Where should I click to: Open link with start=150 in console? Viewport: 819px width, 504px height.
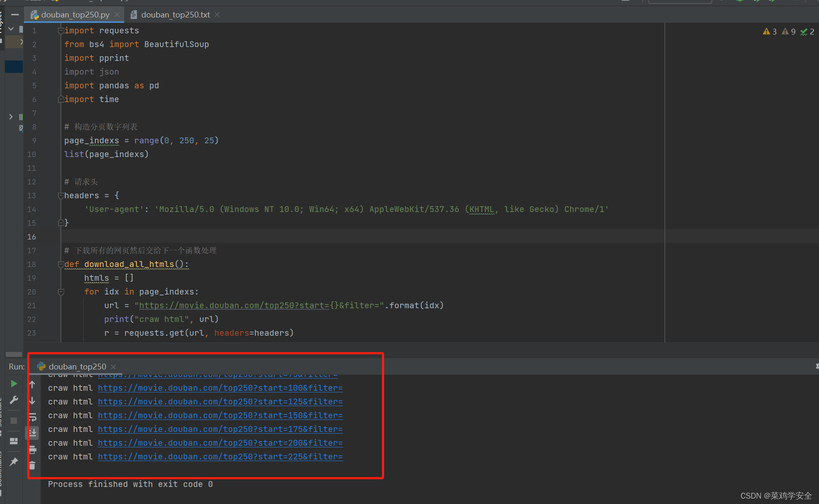[220, 416]
